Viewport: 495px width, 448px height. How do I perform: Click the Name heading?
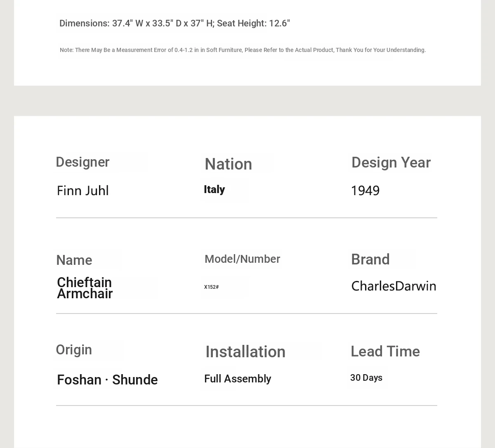tap(74, 260)
